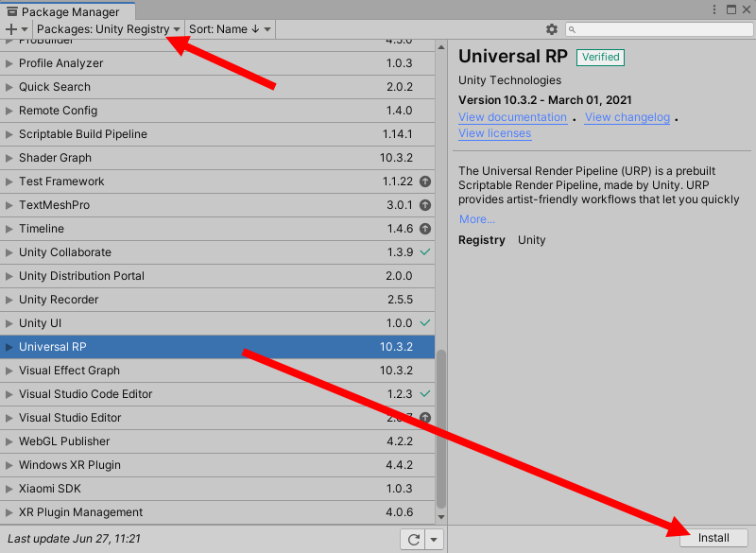Open View licenses link
Screen dimensions: 756x553
(x=494, y=133)
